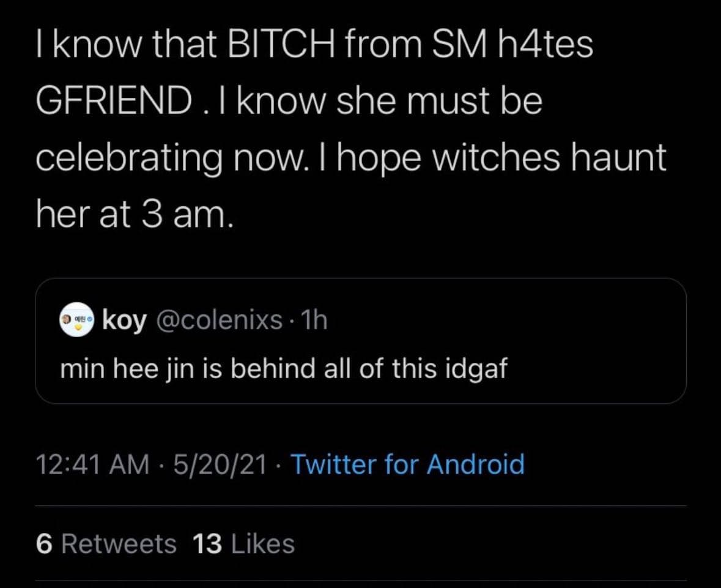Click koy's round profile avatar
Viewport: 721px width, 588px height.
76,320
